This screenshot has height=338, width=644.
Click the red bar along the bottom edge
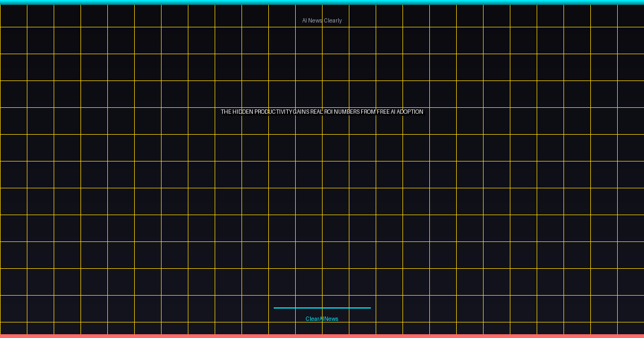coord(322,336)
